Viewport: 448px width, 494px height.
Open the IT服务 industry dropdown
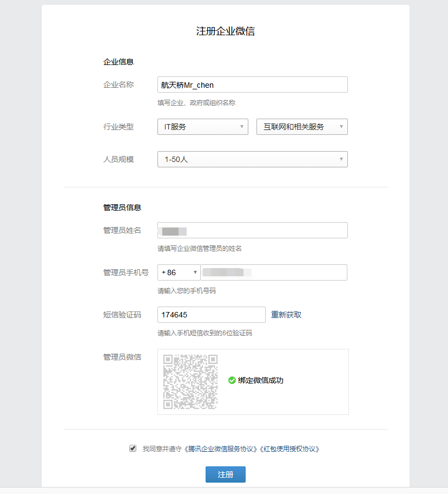point(202,127)
